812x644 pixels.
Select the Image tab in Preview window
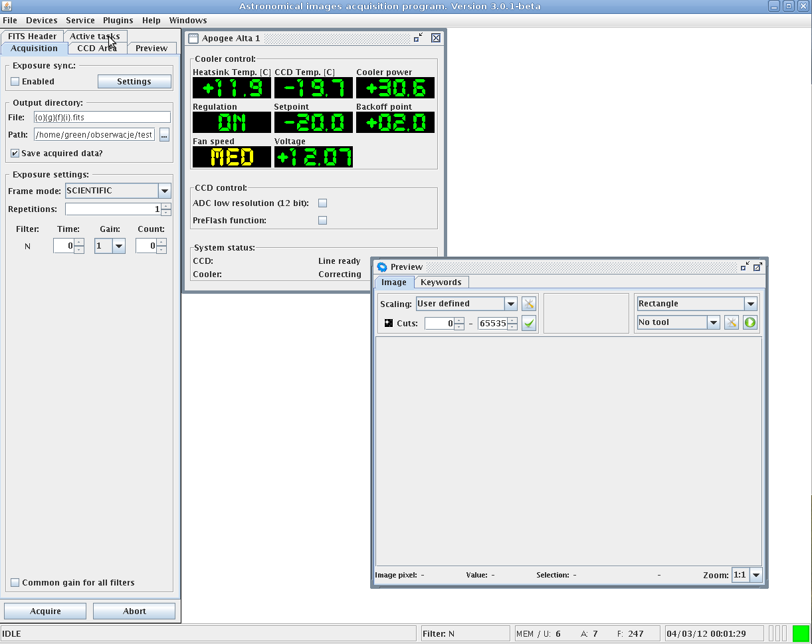[x=394, y=282]
